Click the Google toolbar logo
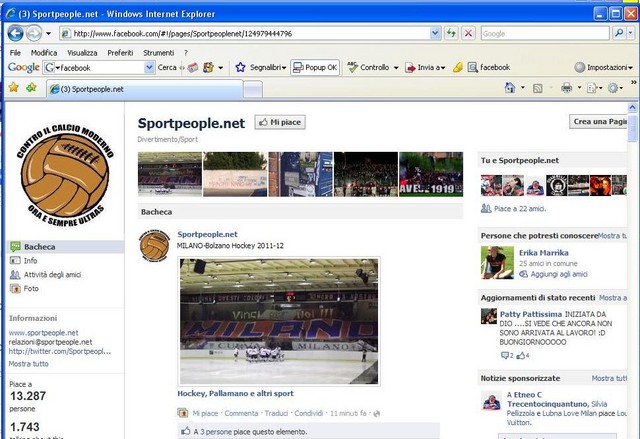 (24, 67)
